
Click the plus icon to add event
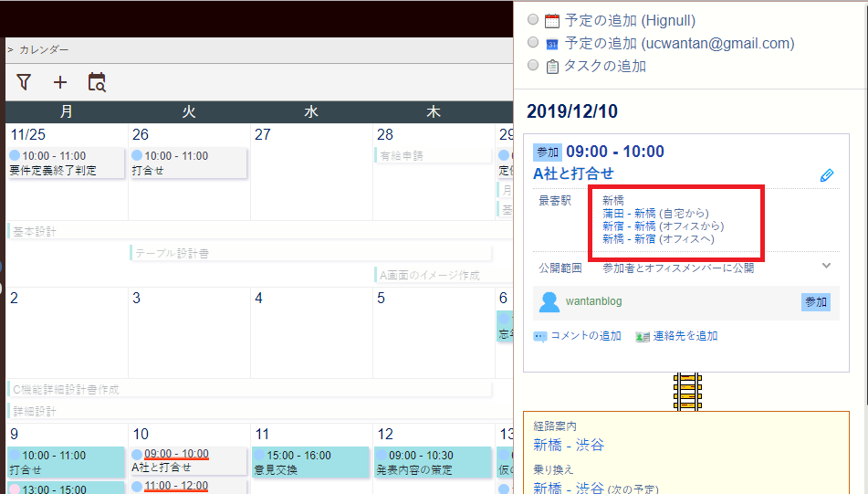[60, 82]
